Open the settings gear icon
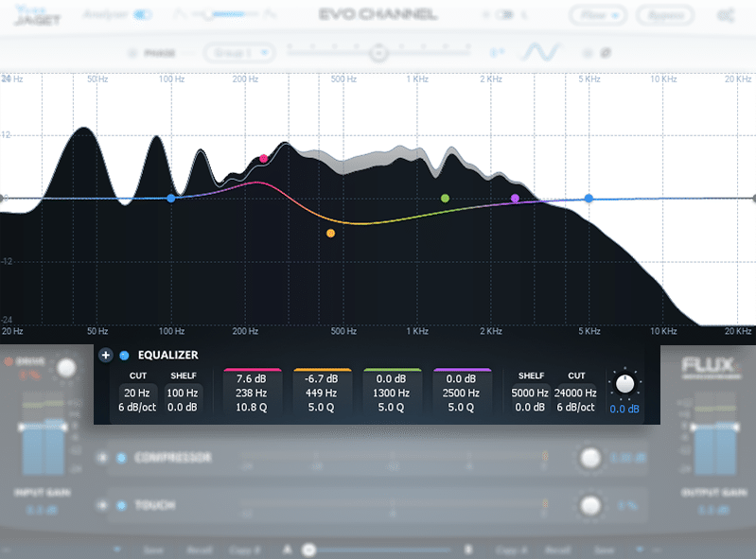 pos(725,15)
